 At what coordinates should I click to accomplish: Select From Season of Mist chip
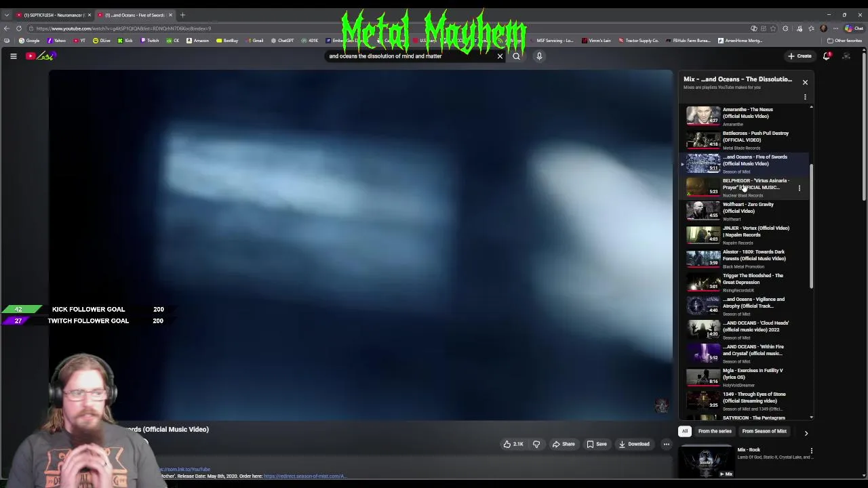click(764, 432)
